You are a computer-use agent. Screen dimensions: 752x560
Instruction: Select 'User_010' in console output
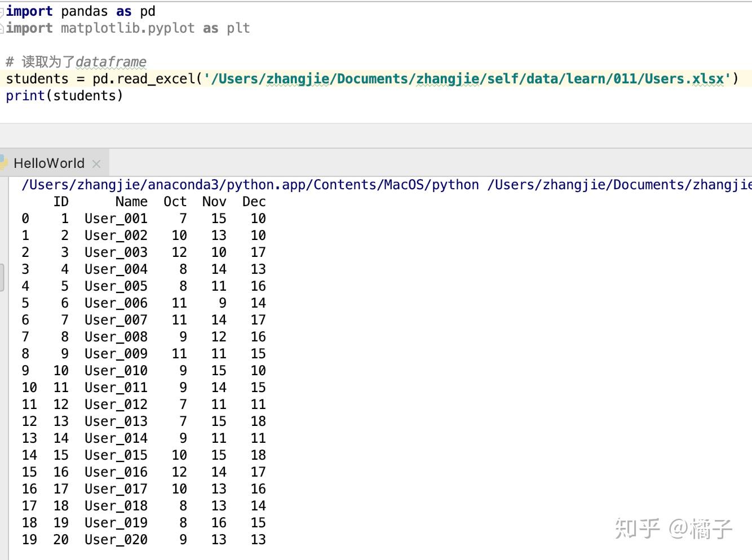point(116,371)
